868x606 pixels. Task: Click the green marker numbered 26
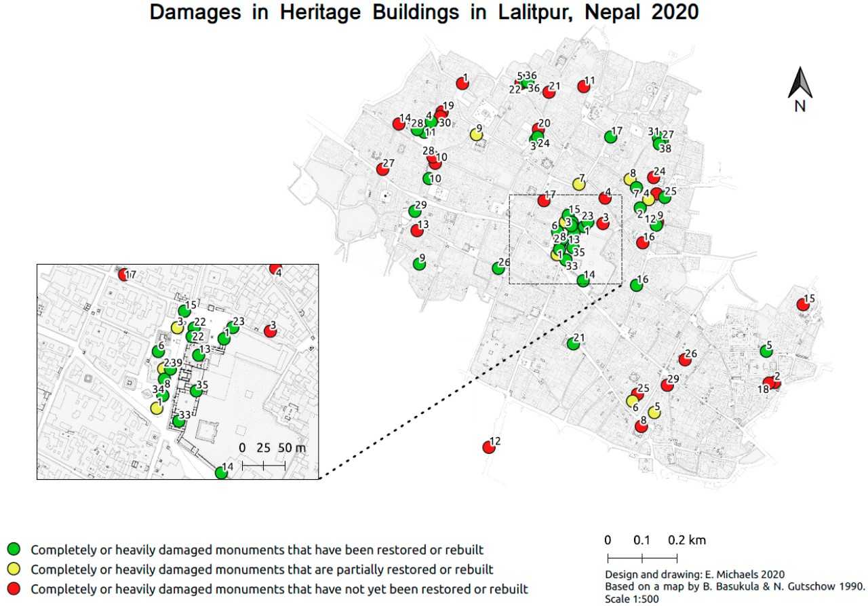[x=498, y=268]
